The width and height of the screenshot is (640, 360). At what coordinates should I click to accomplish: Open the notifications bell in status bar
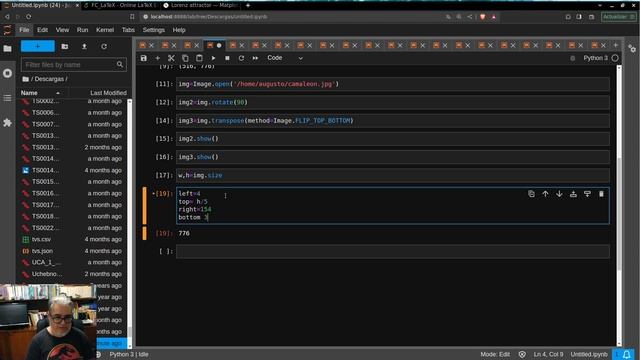[626, 354]
